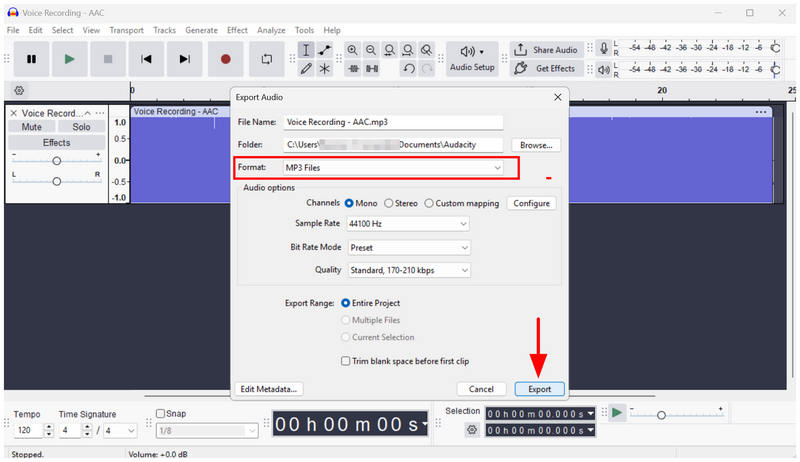Close the Voice Recording track with X
800x462 pixels.
point(14,113)
